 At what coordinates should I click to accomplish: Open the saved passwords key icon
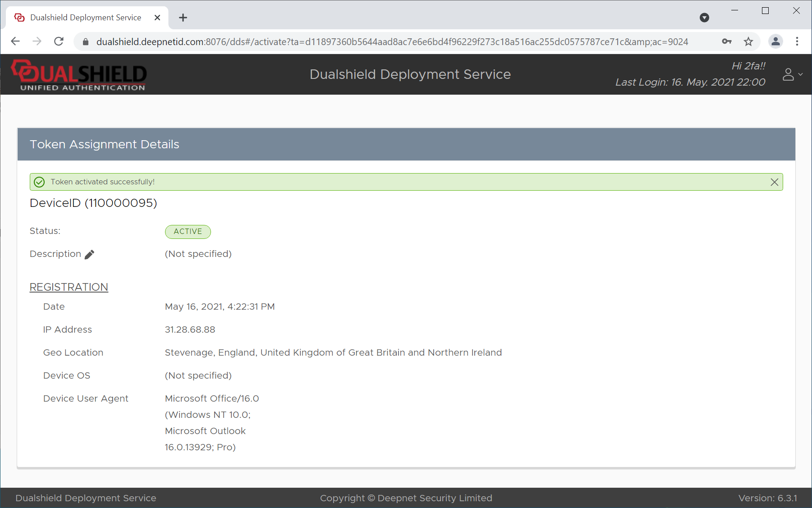726,42
